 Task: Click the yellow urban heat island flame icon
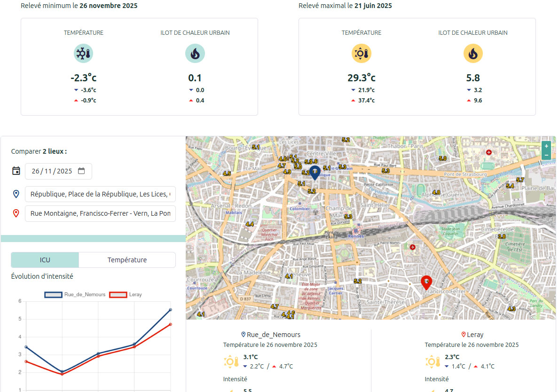pos(472,54)
